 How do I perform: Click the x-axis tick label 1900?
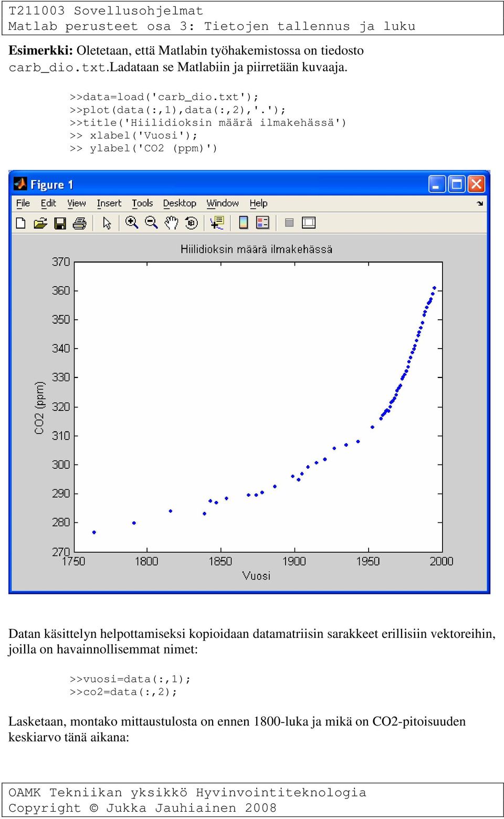[x=294, y=561]
